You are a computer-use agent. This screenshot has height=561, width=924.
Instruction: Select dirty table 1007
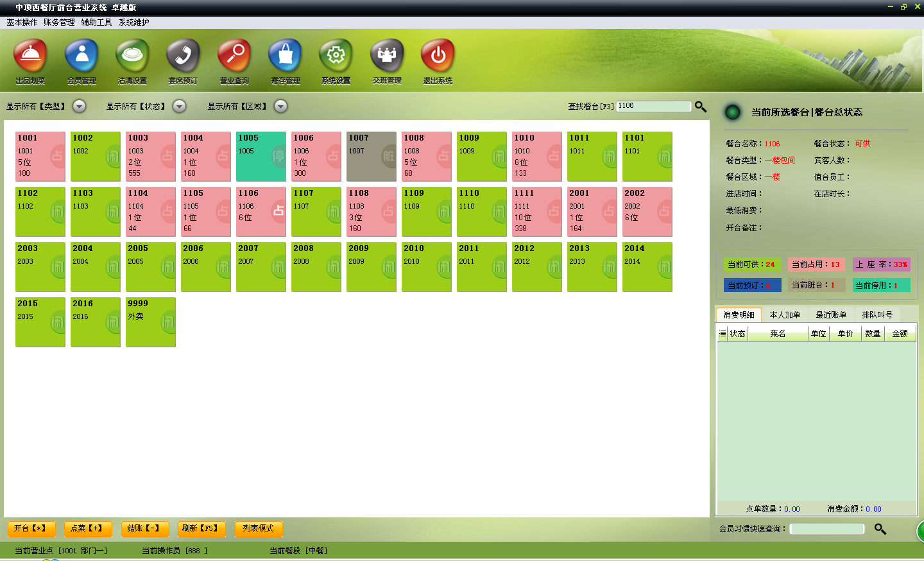pos(372,157)
